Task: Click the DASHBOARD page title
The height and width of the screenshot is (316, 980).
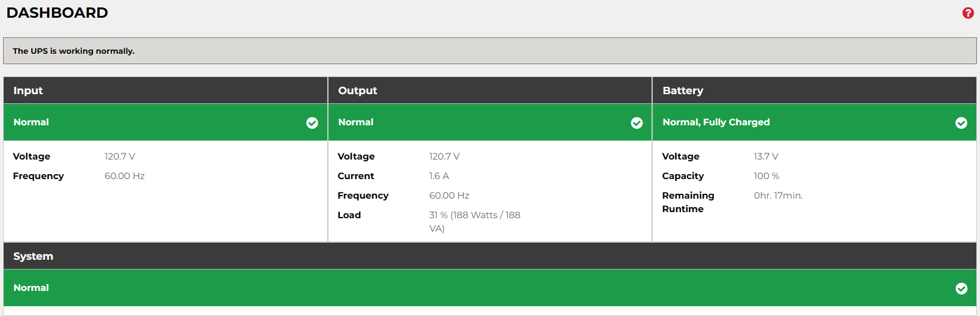Action: [57, 13]
